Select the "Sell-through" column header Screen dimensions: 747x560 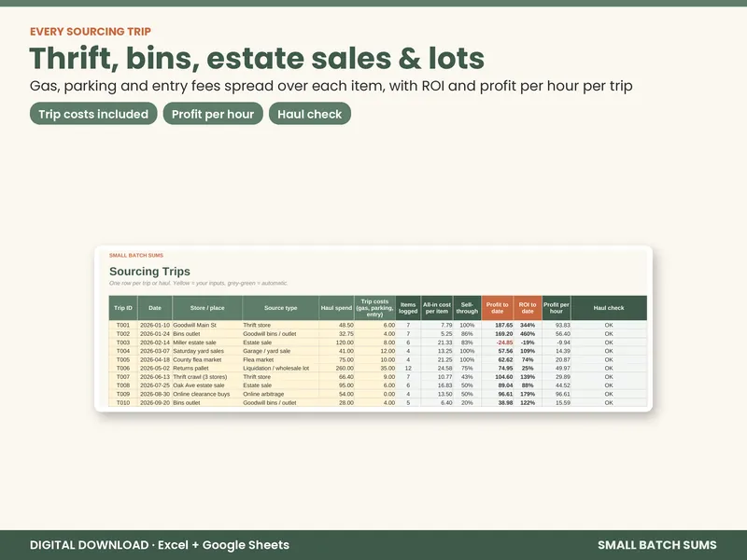467,308
